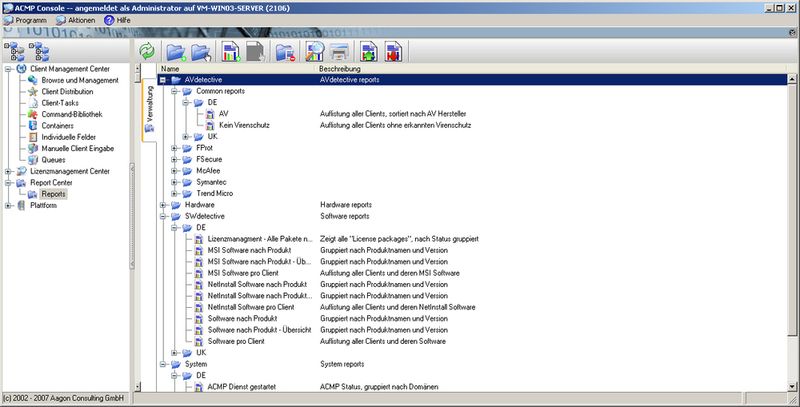Screen dimensions: 800x407
Task: Expand the Lizenzmanagement Center node
Action: (x=9, y=171)
